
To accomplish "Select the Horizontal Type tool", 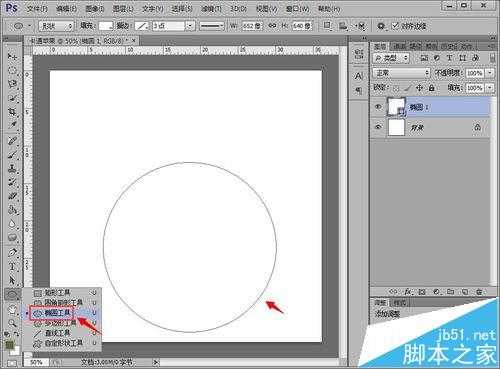I will (12, 267).
